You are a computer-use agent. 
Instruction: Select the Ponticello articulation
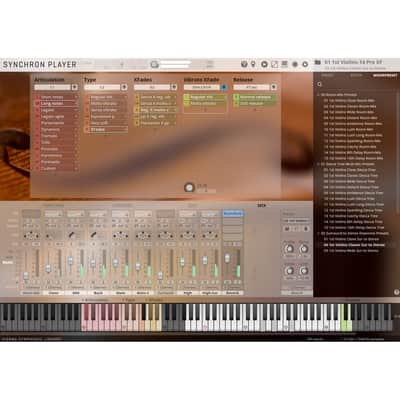pos(56,162)
